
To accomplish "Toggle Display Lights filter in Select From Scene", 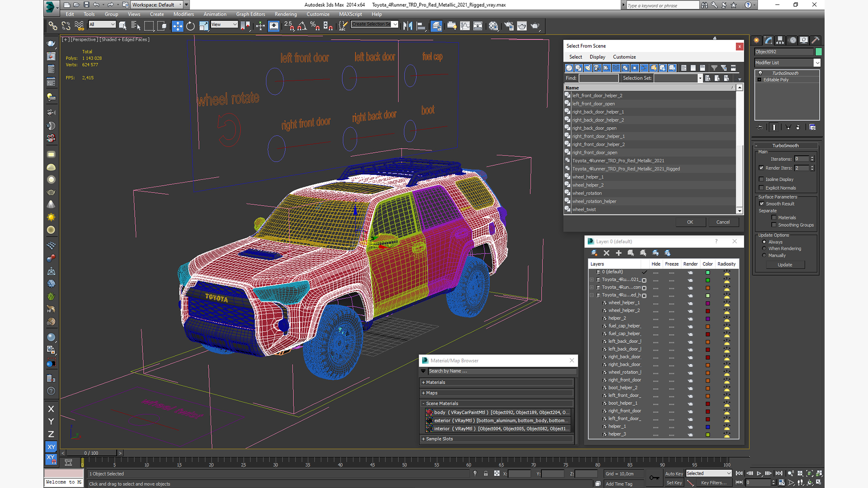I will 588,68.
